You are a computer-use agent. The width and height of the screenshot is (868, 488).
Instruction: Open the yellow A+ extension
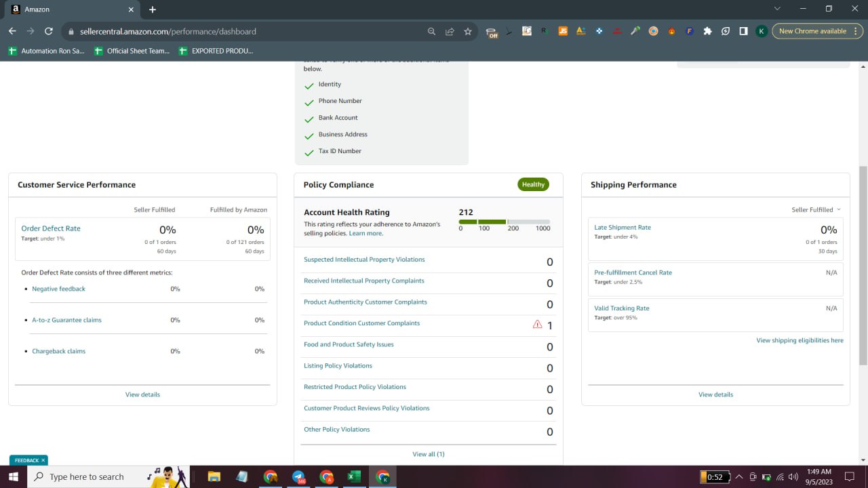[x=580, y=31]
